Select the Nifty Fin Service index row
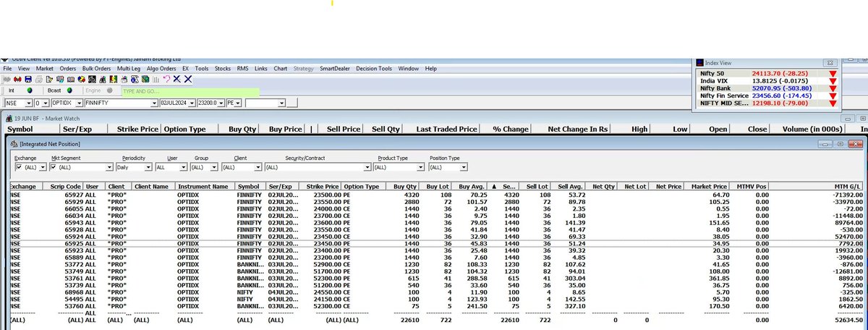The width and height of the screenshot is (868, 330). click(x=769, y=96)
